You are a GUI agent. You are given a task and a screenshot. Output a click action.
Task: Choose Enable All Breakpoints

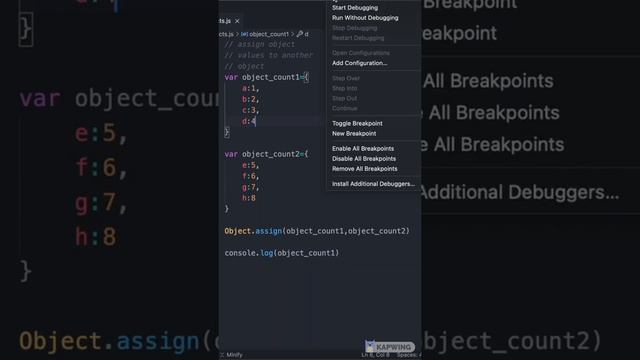click(363, 149)
